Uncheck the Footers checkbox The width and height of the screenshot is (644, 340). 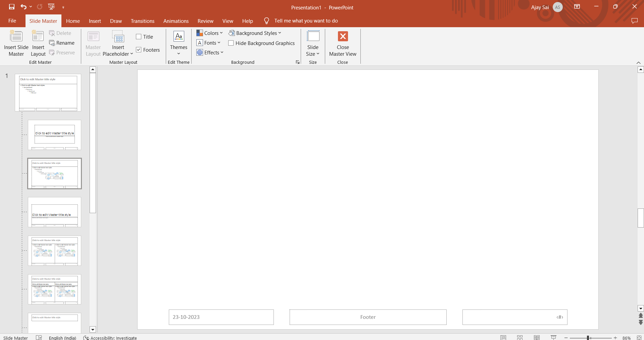139,50
